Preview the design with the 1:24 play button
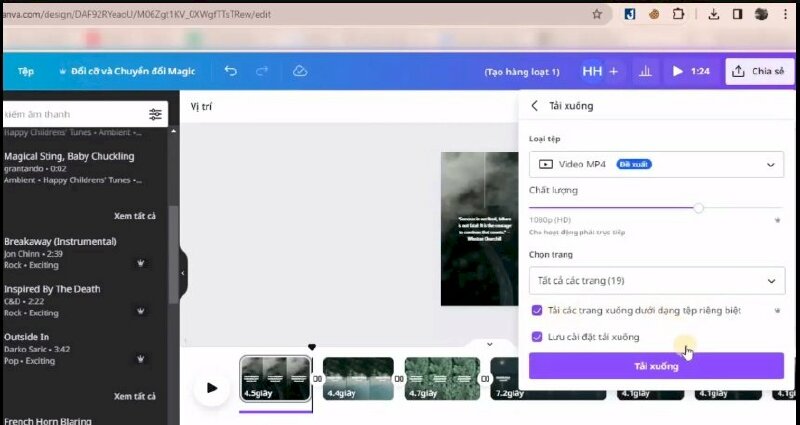This screenshot has width=800, height=425. click(691, 71)
